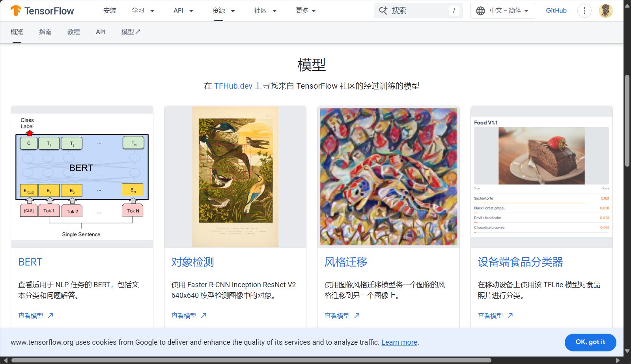This screenshot has height=364, width=631.
Task: Open the 中文 – 简体 language selector
Action: 502,11
